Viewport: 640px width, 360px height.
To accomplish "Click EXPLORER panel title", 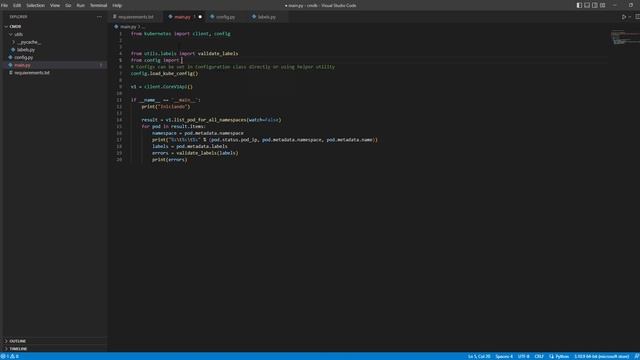I will click(x=18, y=17).
